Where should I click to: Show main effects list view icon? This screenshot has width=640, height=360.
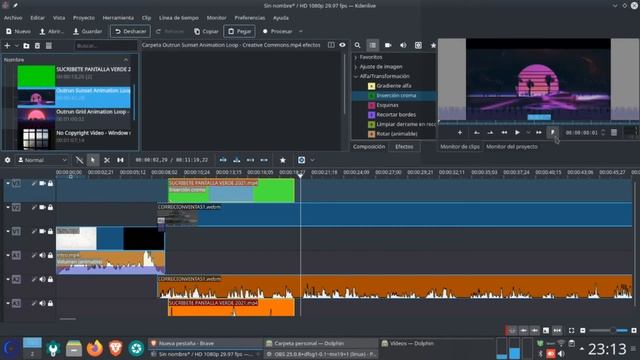(372, 45)
